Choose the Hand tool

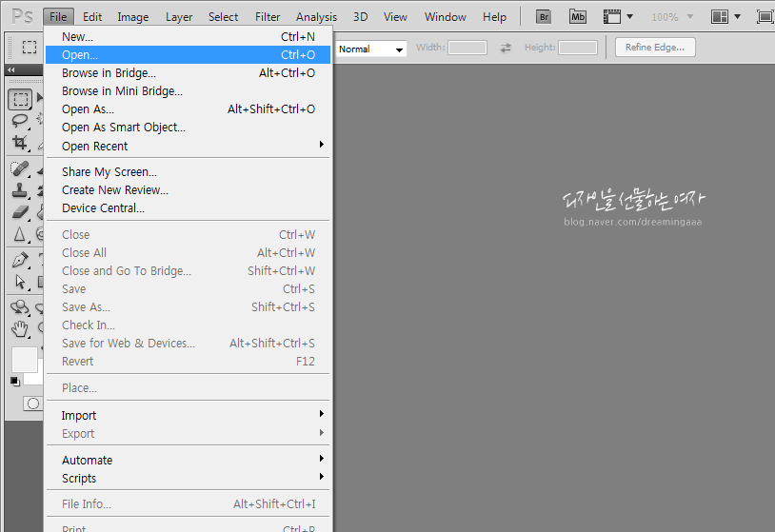point(20,329)
